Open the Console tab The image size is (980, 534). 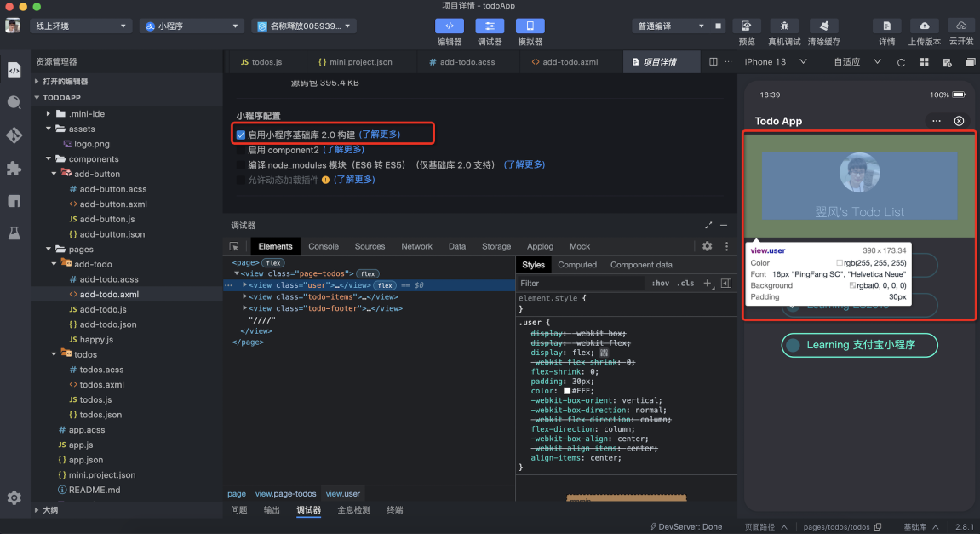[324, 246]
